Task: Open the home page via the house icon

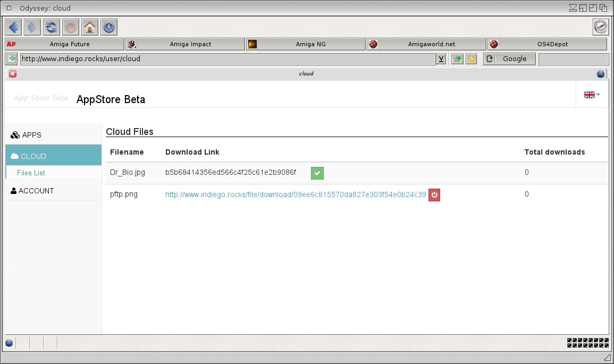Action: tap(90, 28)
